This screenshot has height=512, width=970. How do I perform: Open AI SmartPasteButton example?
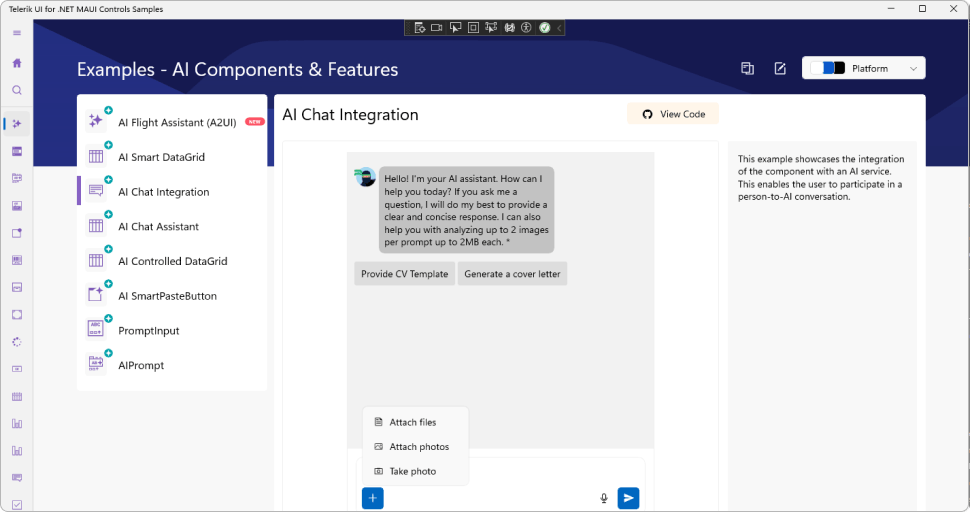pyautogui.click(x=173, y=296)
